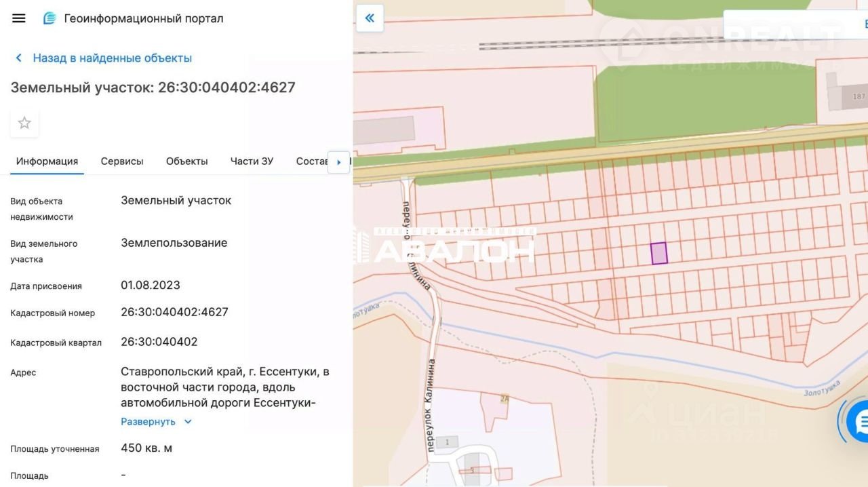Screen dimensions: 868x487
Task: Select the highlighted purple parcel on map
Action: pyautogui.click(x=659, y=254)
